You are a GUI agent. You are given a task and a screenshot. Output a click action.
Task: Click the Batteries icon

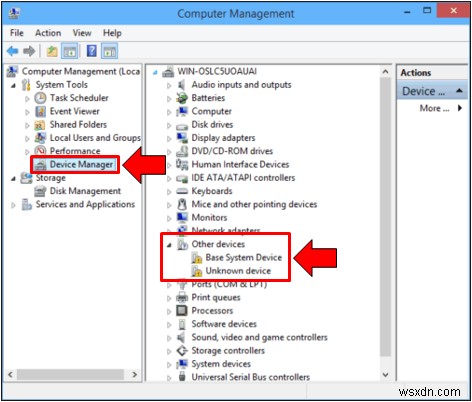182,98
